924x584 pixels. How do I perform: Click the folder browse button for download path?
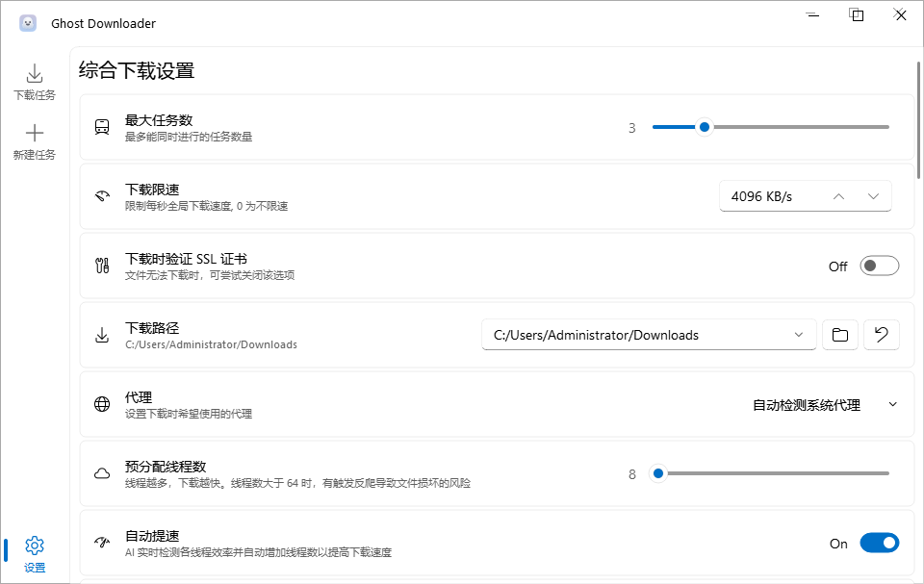839,334
